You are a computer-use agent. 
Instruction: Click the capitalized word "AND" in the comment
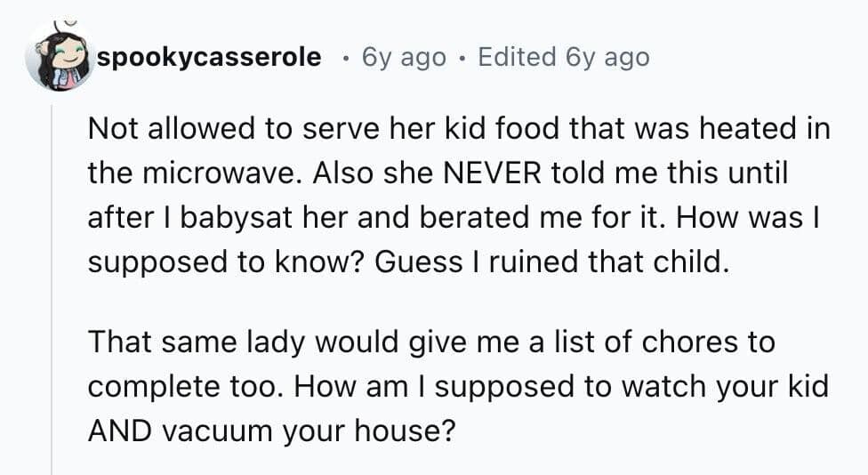click(x=118, y=431)
